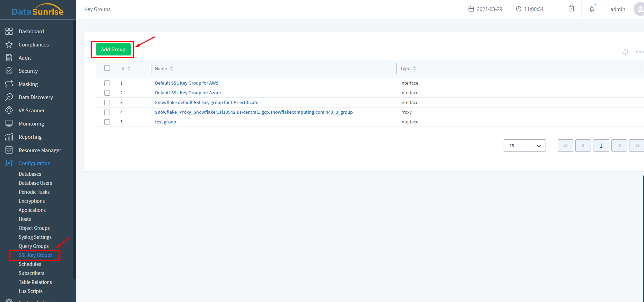The height and width of the screenshot is (302, 644).
Task: Toggle the select-all checkbox in table header
Action: click(x=107, y=68)
